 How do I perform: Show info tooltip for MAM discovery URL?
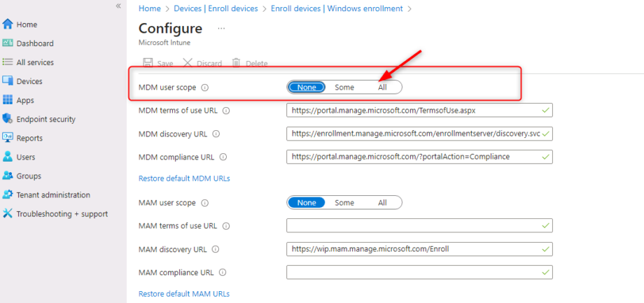(216, 249)
